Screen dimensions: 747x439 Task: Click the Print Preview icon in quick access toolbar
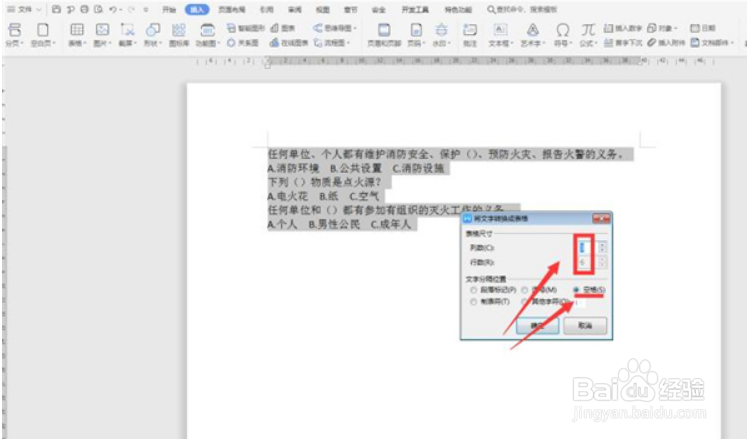(98, 9)
